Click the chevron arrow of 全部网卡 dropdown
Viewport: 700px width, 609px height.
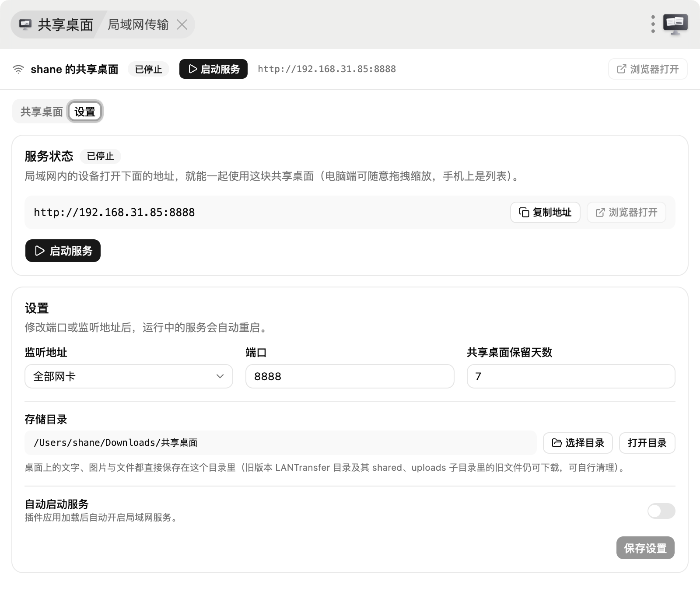click(x=220, y=376)
